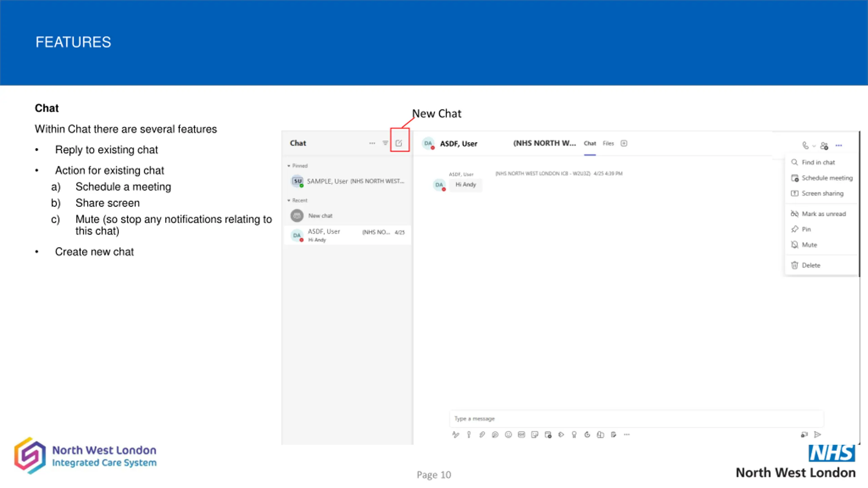Open the pinned SAMPLE, User chat
The image size is (868, 488).
coord(348,181)
